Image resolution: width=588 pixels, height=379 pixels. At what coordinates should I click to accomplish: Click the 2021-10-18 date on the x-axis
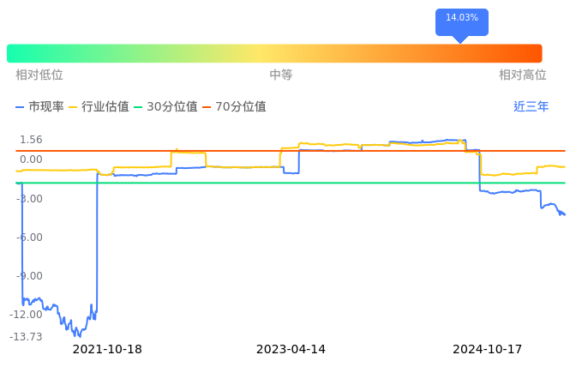(107, 349)
